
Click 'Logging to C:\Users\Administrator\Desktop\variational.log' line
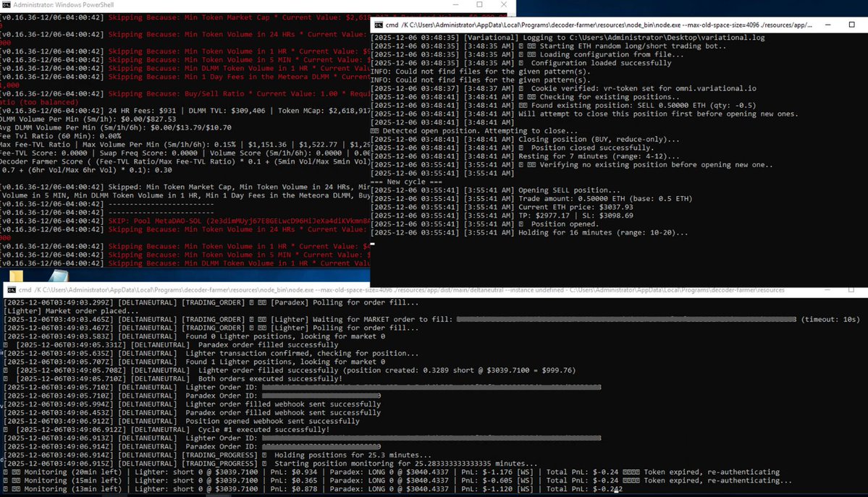(x=568, y=38)
